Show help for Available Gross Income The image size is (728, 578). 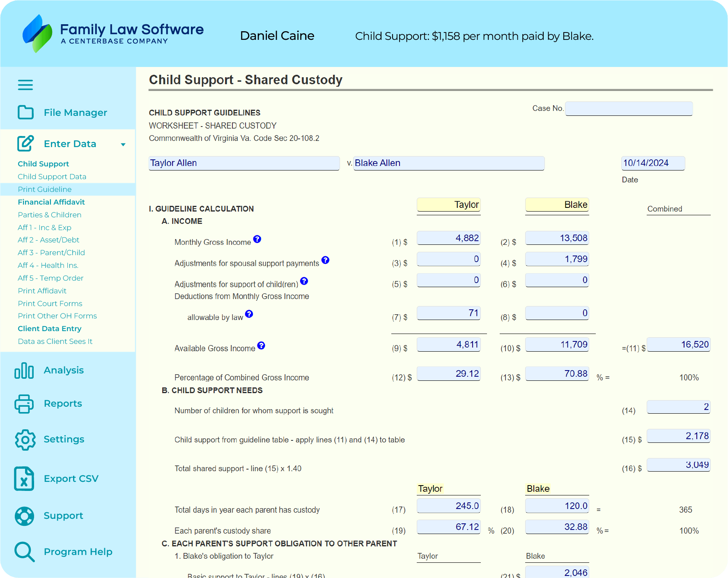pos(261,345)
